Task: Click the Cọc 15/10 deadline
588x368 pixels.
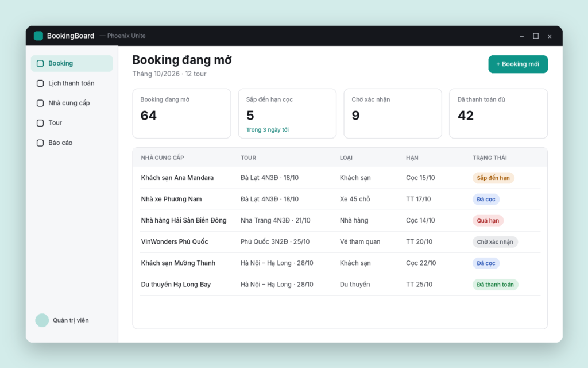Action: click(420, 178)
